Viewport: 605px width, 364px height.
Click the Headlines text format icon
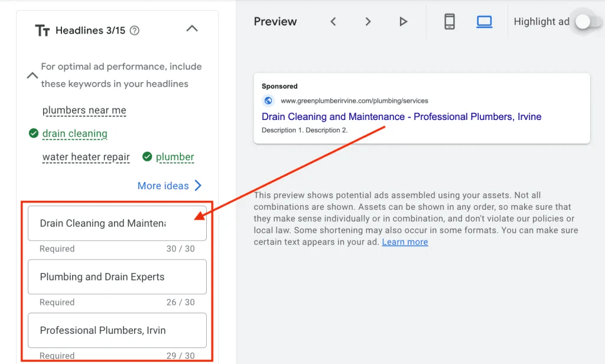pos(42,31)
